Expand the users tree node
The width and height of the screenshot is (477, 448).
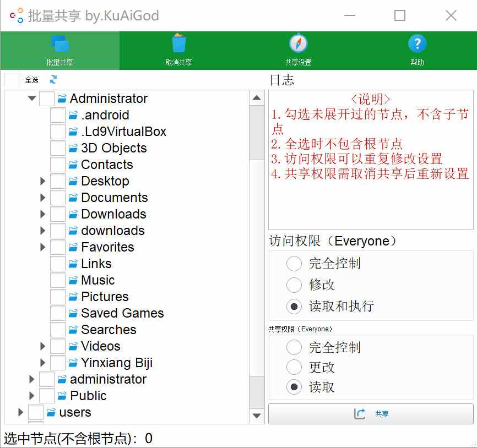(x=20, y=412)
